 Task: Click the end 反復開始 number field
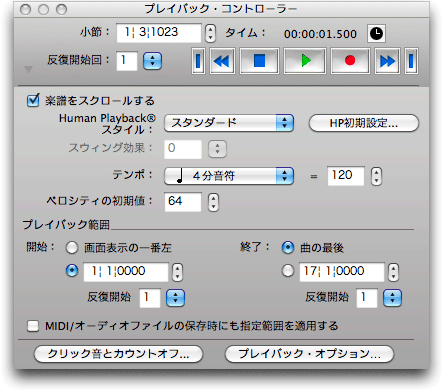pyautogui.click(x=367, y=298)
